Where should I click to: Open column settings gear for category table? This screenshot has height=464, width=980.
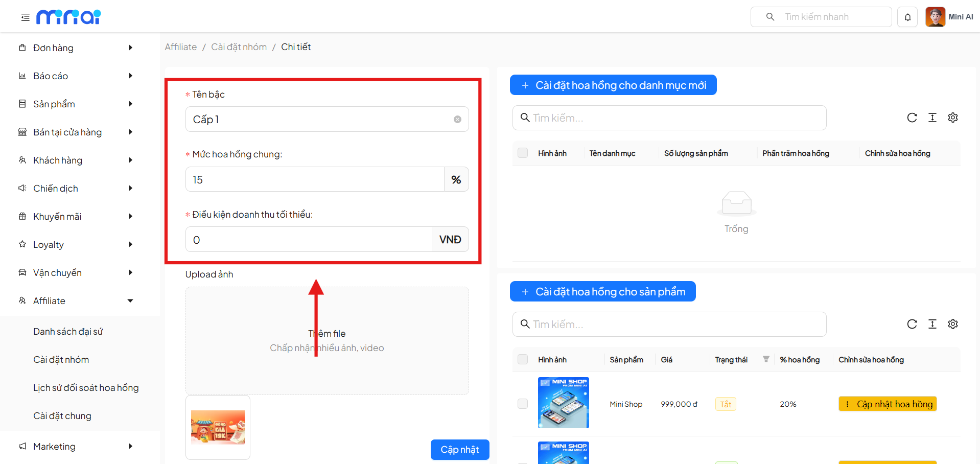(x=952, y=118)
